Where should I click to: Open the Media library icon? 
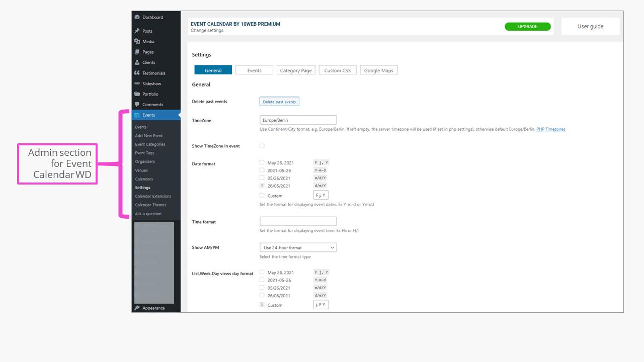(x=137, y=41)
